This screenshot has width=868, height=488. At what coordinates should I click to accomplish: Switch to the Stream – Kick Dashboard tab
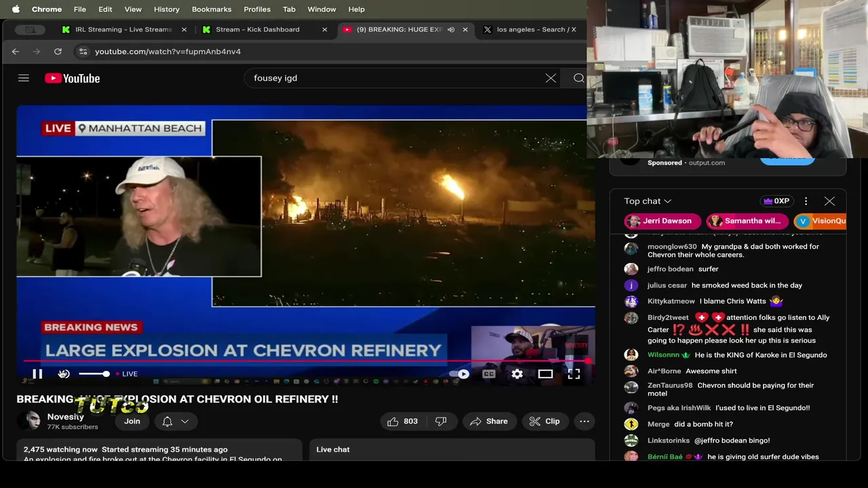coord(258,30)
